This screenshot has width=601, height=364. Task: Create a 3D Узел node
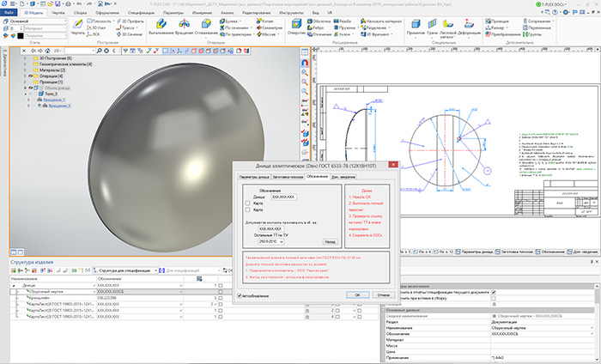tap(96, 27)
